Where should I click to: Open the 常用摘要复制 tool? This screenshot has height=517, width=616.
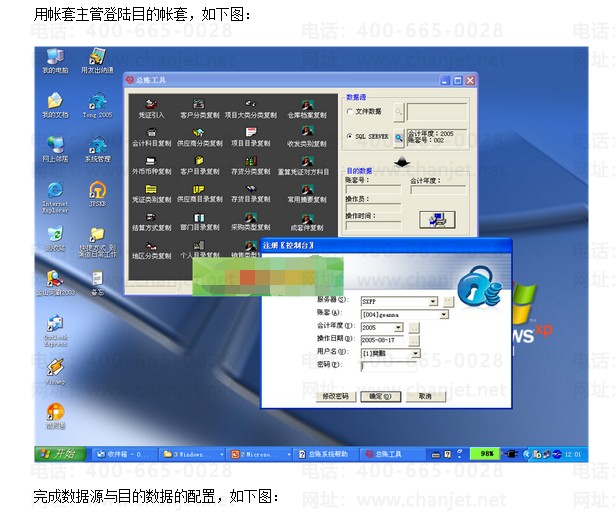pyautogui.click(x=307, y=194)
